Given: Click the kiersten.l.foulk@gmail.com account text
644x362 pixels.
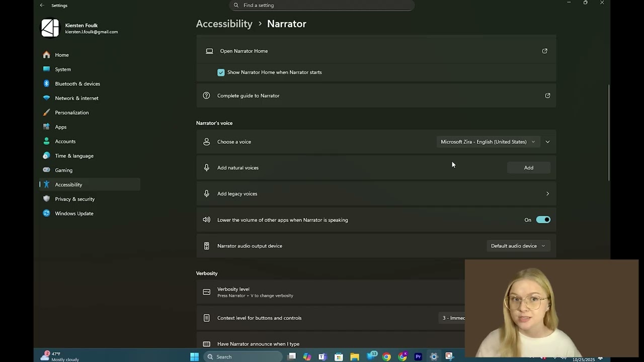Looking at the screenshot, I should [92, 32].
